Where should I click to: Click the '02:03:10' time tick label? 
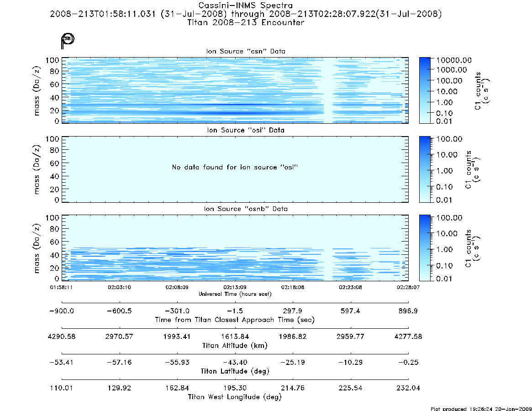pos(120,287)
